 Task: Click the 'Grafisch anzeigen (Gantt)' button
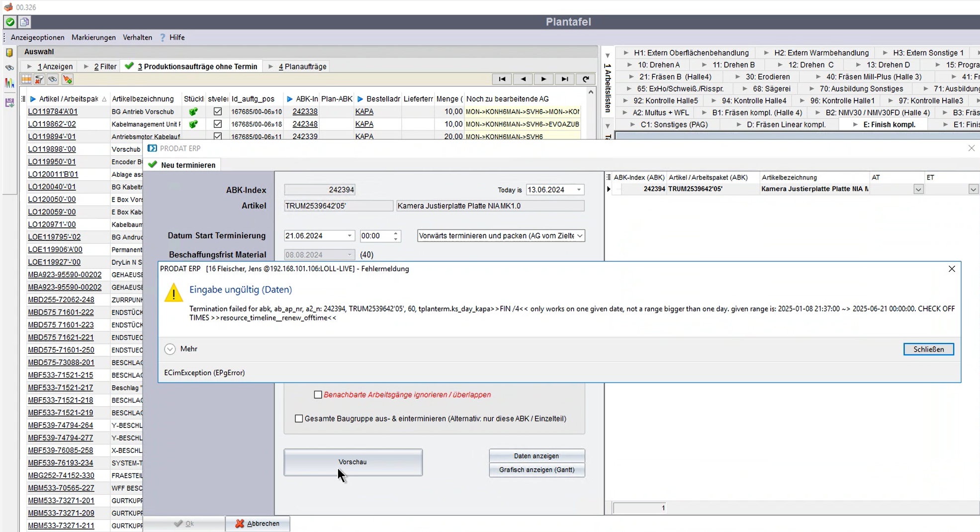[536, 470]
